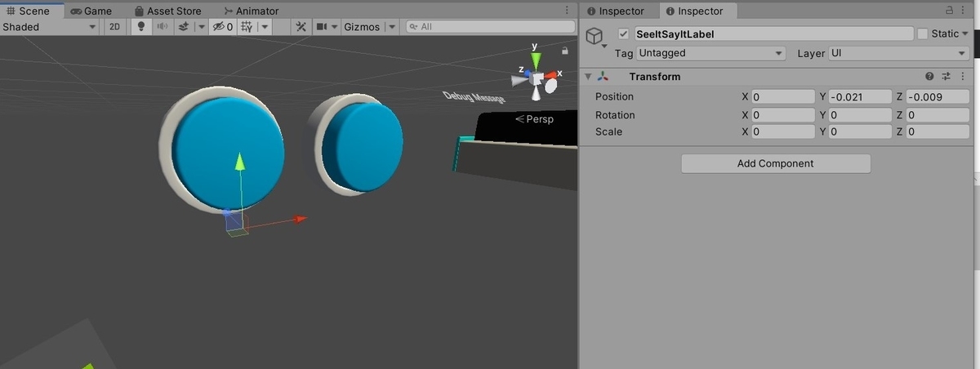Open scene camera settings icon
Viewport: 980px width, 369px height.
click(322, 27)
